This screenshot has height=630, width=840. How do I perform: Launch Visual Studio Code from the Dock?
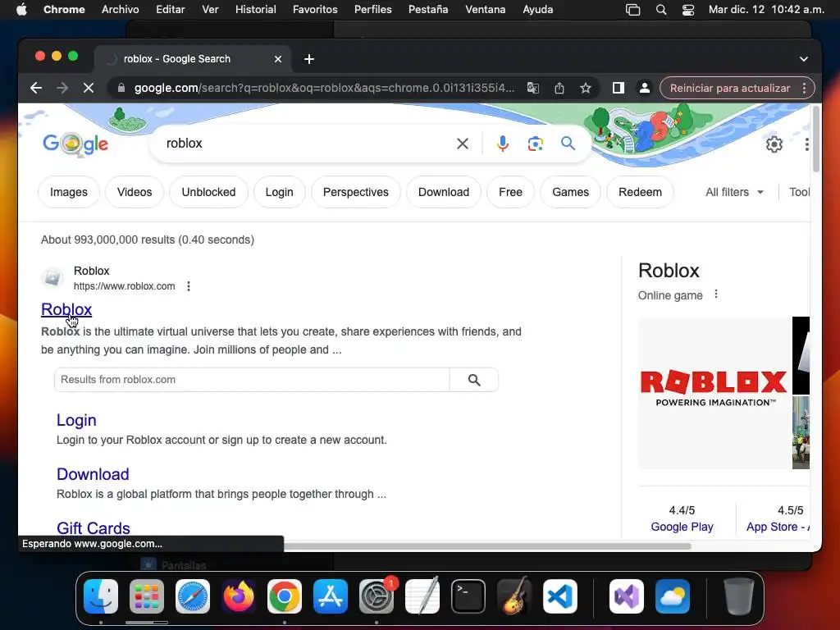coord(559,596)
